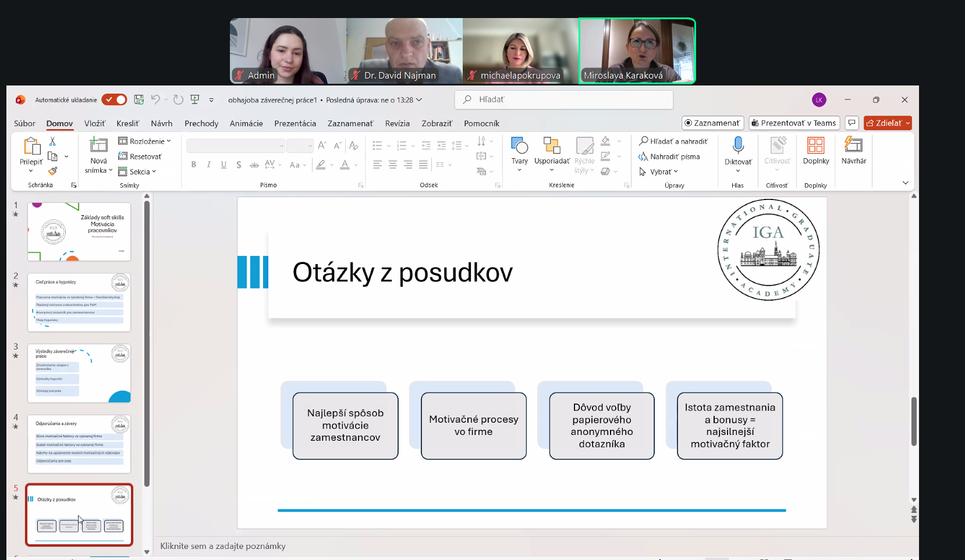
Task: Switch to the Vložiť tab
Action: coord(94,123)
